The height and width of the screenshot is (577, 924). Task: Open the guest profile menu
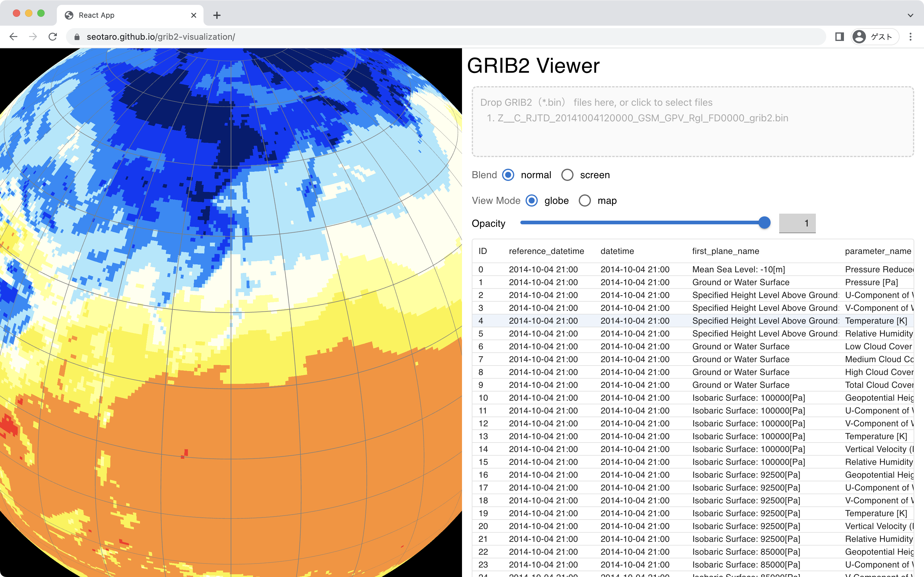click(x=875, y=37)
